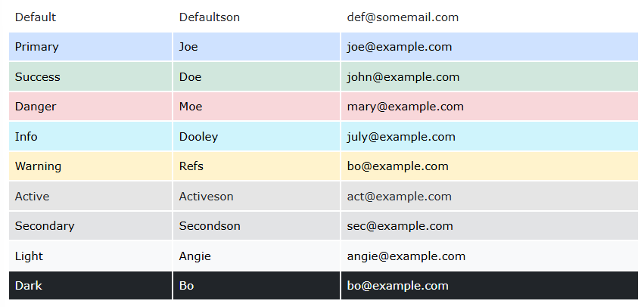The height and width of the screenshot is (307, 644).
Task: Select the 'Defaultson' cell
Action: [x=257, y=17]
